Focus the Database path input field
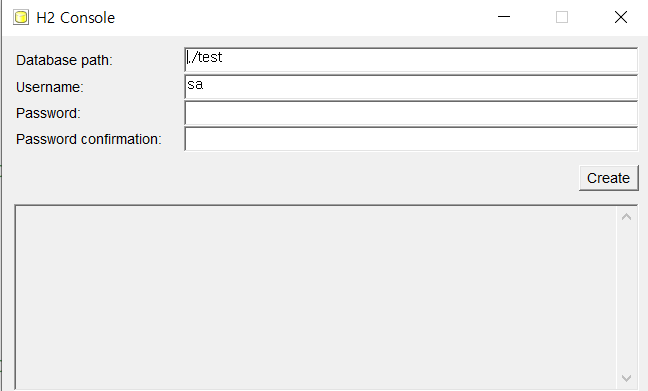This screenshot has height=391, width=648. 411,60
